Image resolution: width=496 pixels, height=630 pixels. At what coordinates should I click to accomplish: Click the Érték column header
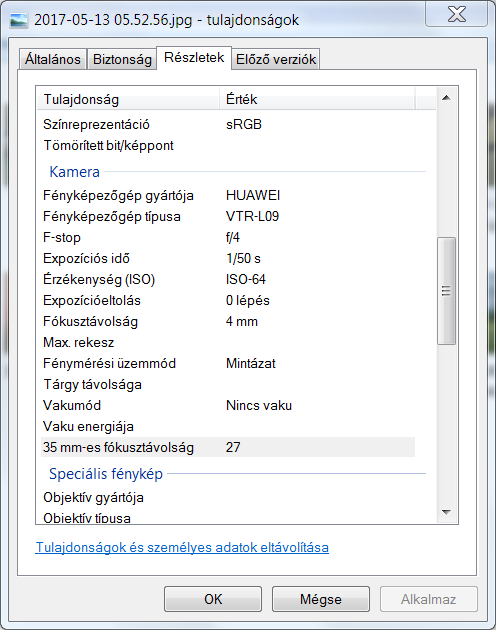pos(317,99)
